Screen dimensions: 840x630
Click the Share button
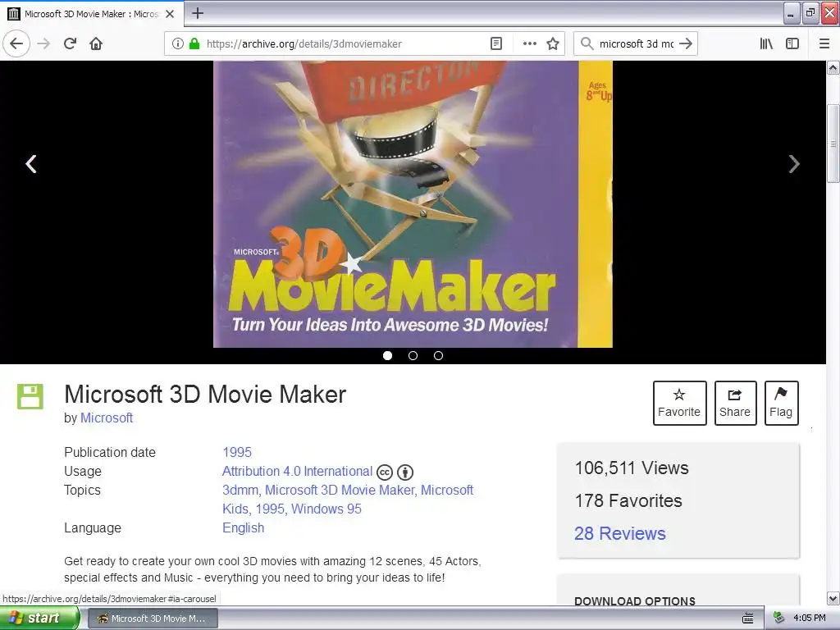[735, 403]
